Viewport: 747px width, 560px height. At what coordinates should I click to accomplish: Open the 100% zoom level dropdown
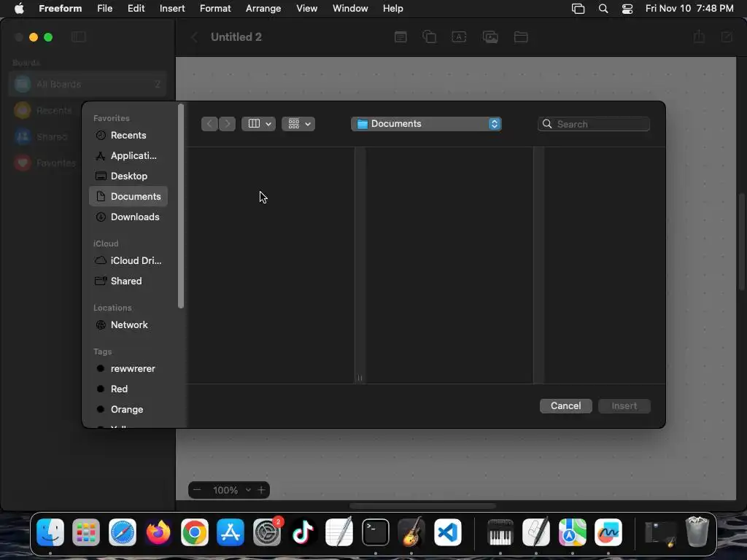pyautogui.click(x=232, y=490)
